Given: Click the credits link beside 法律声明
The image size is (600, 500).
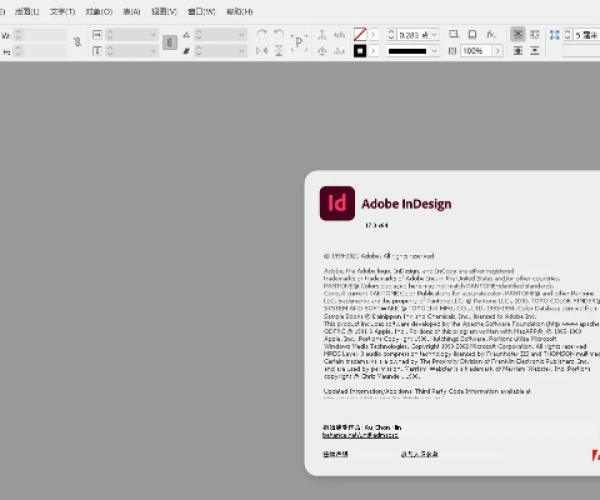Looking at the screenshot, I should pyautogui.click(x=419, y=454).
